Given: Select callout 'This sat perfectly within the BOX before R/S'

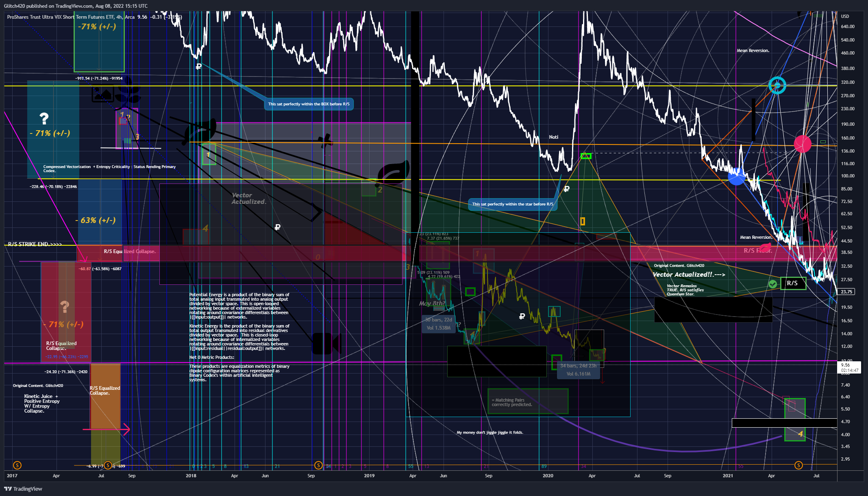Looking at the screenshot, I should coord(309,104).
